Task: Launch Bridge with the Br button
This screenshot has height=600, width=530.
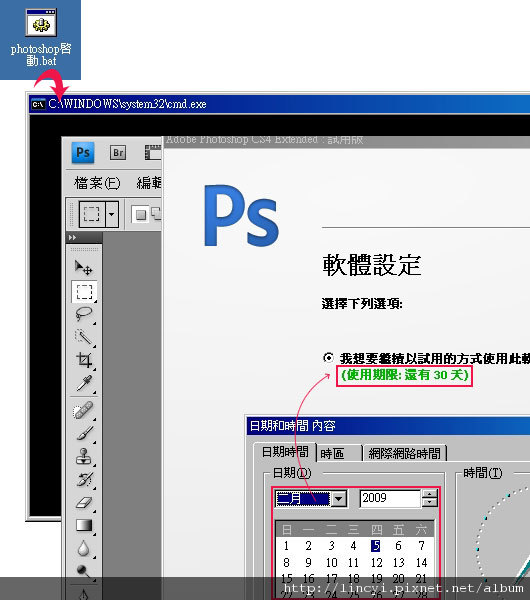Action: click(118, 153)
